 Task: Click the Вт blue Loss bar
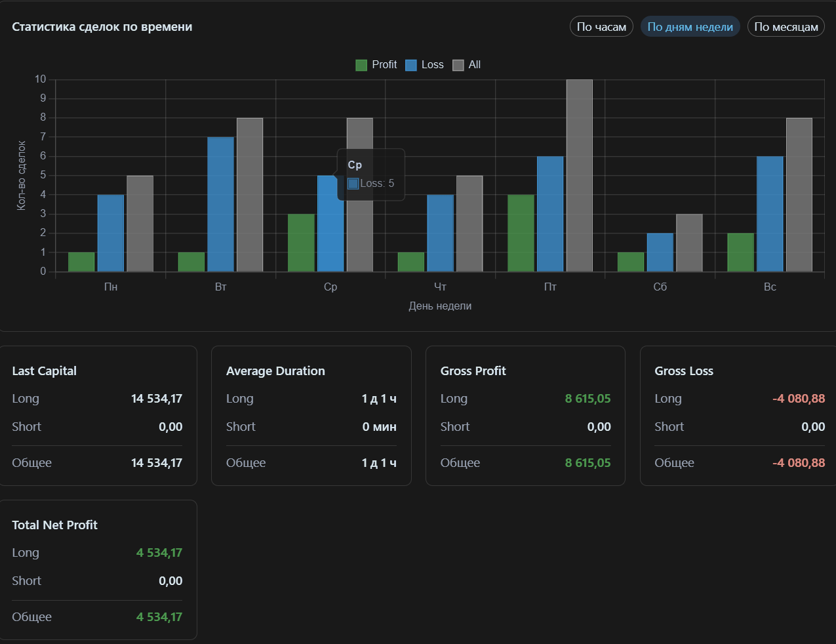click(x=220, y=204)
